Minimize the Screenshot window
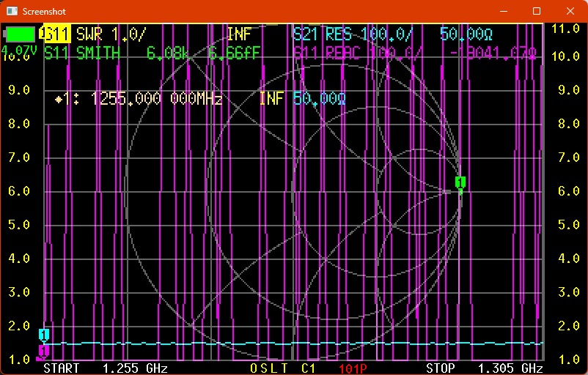 tap(503, 11)
